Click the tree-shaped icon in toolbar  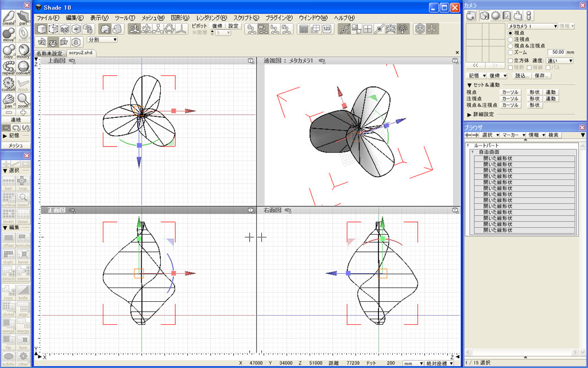403,29
